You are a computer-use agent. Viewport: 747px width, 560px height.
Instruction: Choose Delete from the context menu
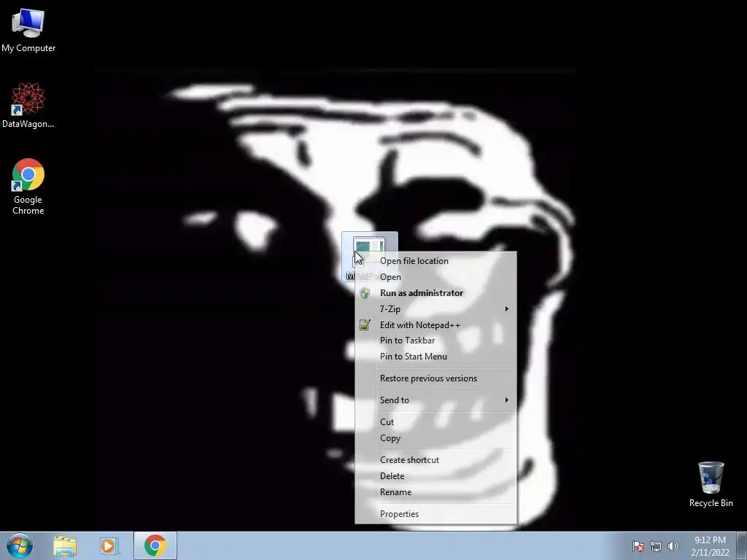[436, 476]
